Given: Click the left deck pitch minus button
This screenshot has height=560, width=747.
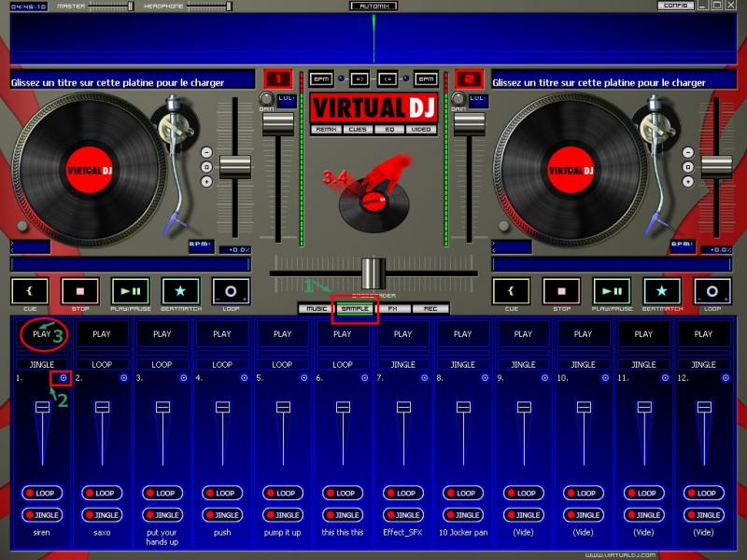Looking at the screenshot, I should (x=206, y=152).
